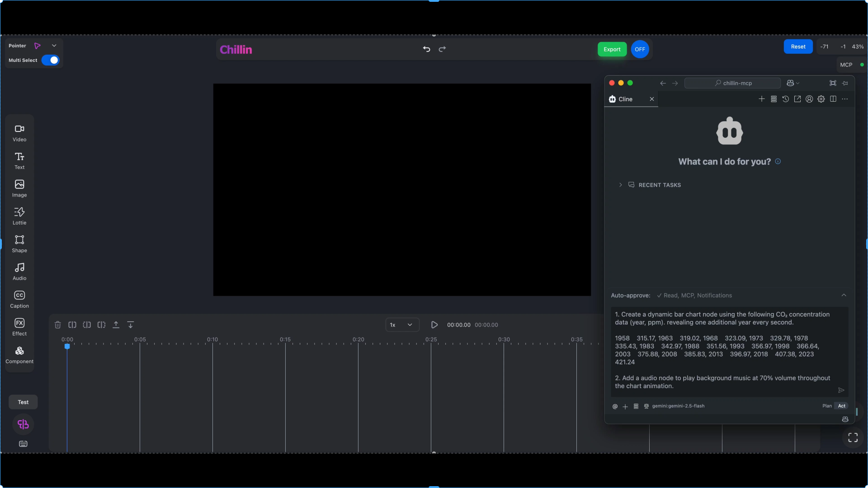Toggle the Multi Select switch
This screenshot has width=868, height=488.
point(50,60)
